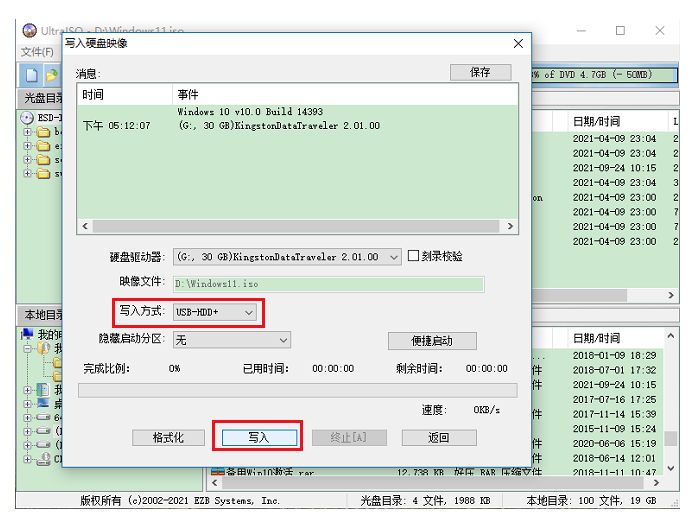Click the 格式化 button
693x522 pixels.
(169, 438)
